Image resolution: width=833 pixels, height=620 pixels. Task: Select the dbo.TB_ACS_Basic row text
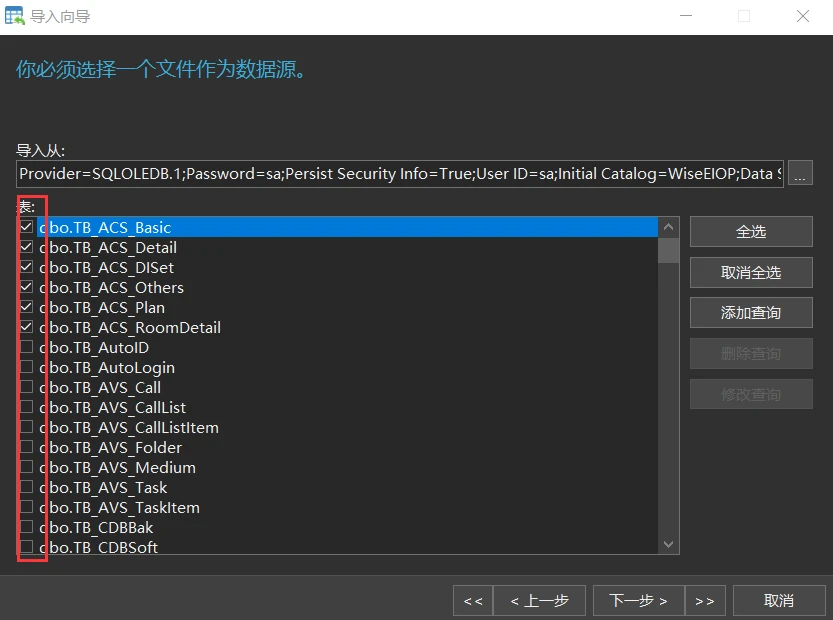pyautogui.click(x=105, y=227)
